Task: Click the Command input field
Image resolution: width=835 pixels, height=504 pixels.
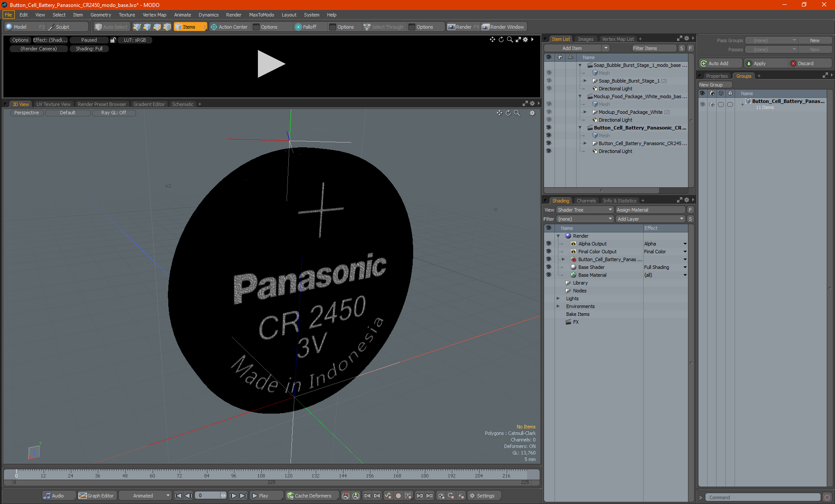Action: click(x=763, y=497)
